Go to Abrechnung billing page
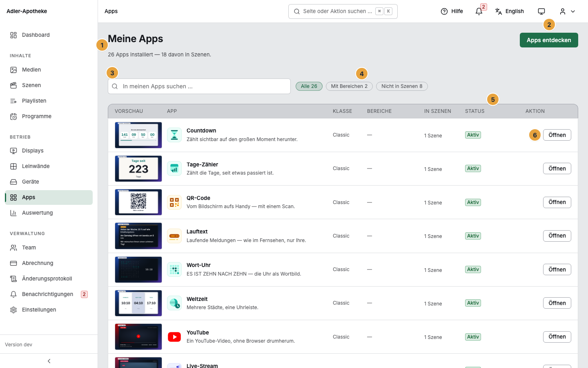 coord(49,263)
